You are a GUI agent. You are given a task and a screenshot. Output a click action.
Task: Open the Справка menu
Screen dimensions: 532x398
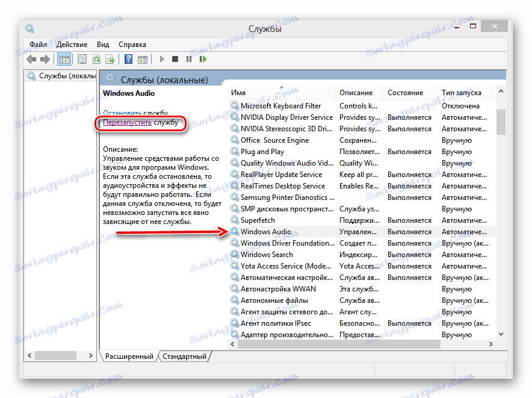point(132,45)
